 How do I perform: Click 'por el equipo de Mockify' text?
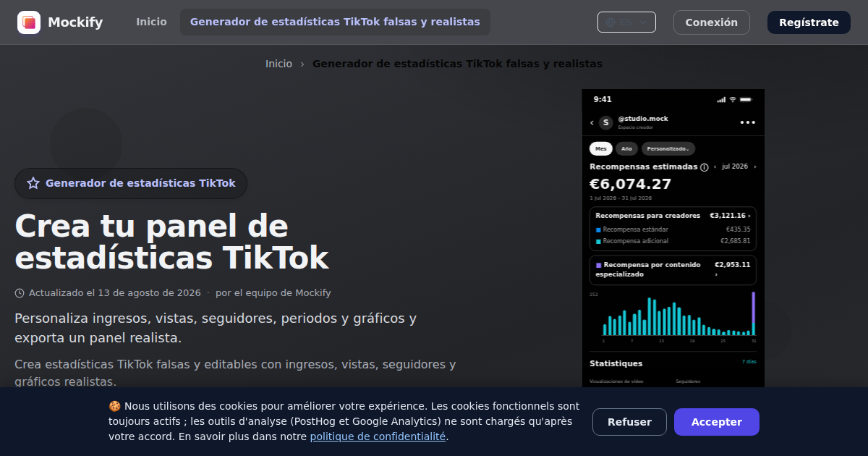point(273,293)
